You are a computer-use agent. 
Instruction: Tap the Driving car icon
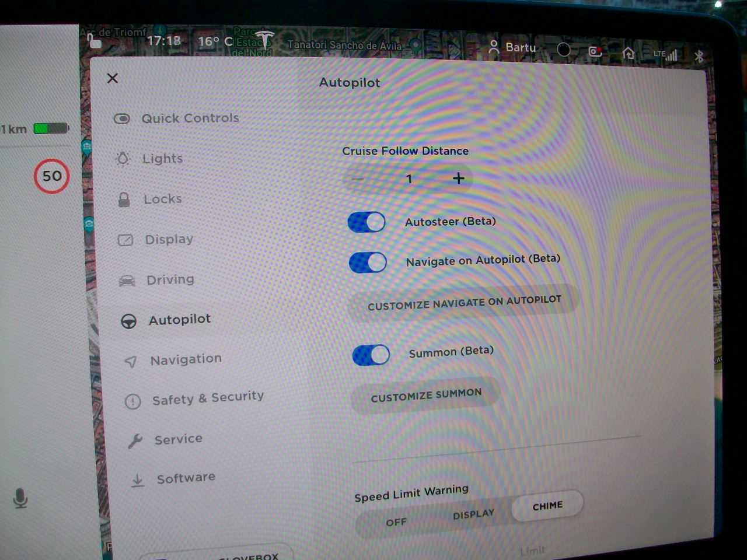tap(127, 281)
